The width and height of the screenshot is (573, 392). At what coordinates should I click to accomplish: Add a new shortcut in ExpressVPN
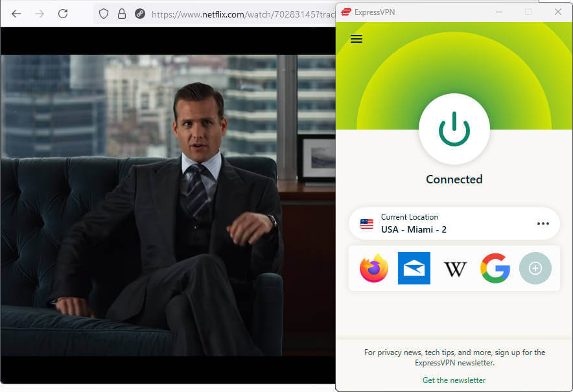click(535, 268)
